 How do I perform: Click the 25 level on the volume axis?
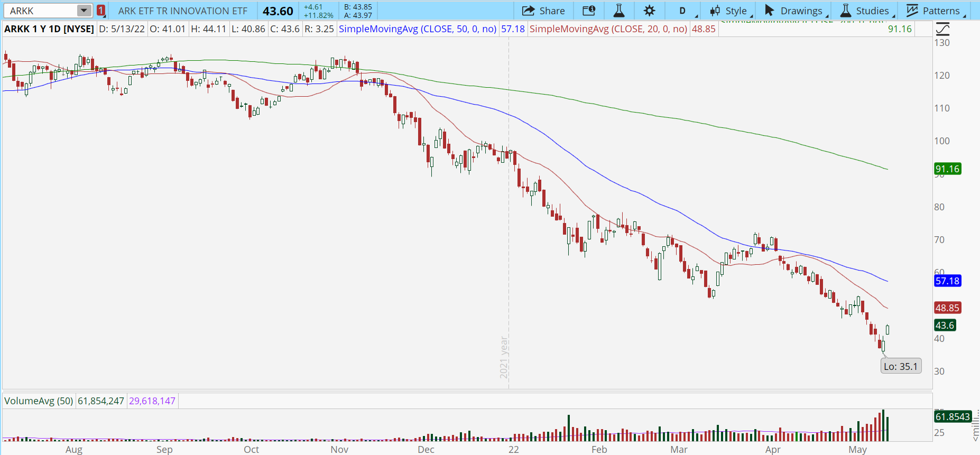tap(939, 433)
